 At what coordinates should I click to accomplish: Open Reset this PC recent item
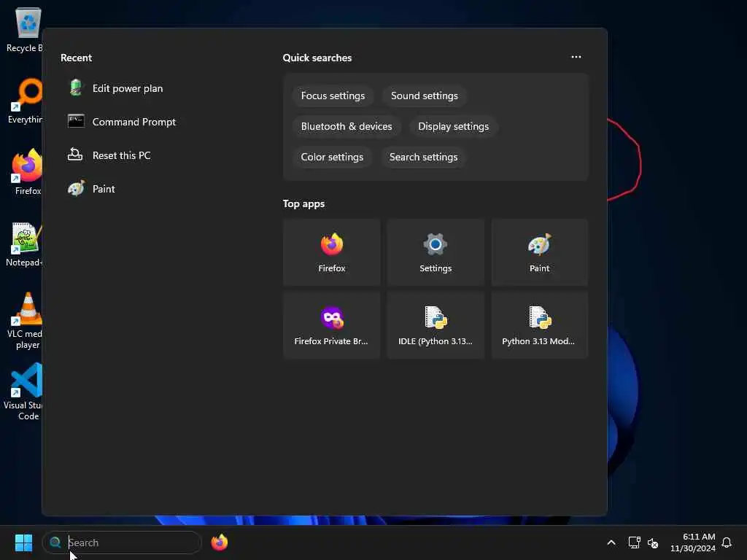coord(109,155)
